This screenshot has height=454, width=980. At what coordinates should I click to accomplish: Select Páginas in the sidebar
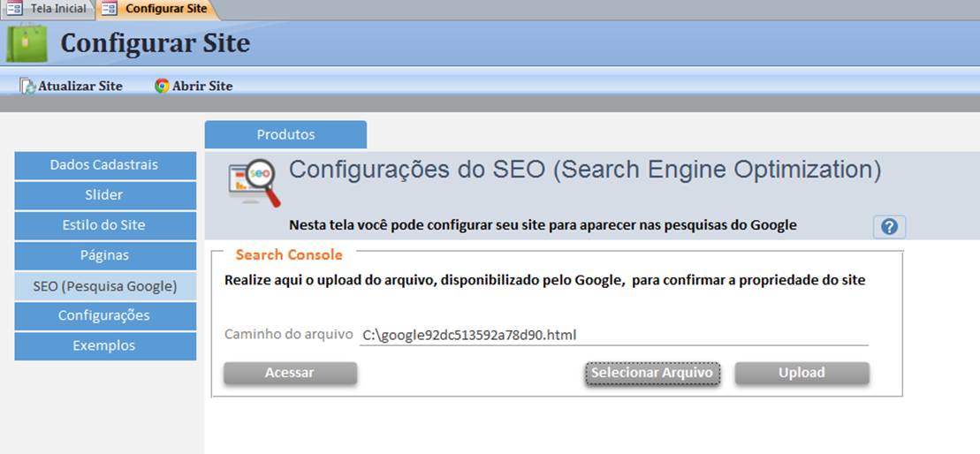(105, 255)
